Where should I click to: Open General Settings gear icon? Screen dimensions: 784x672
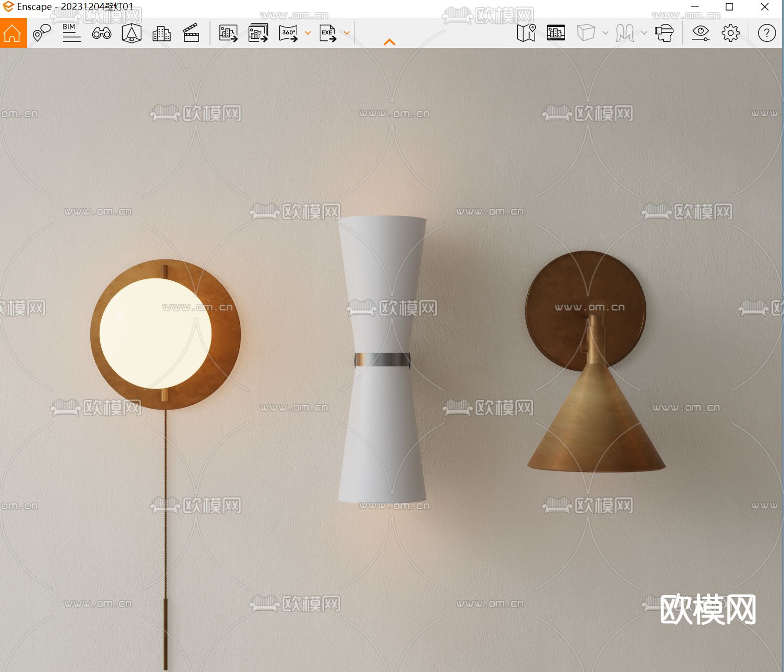(731, 33)
